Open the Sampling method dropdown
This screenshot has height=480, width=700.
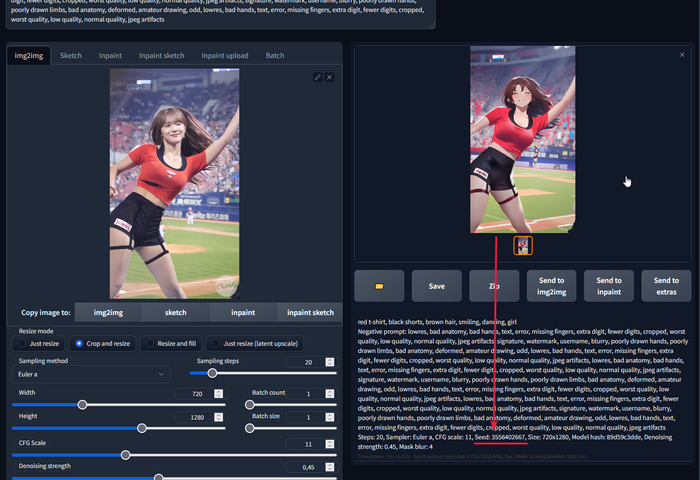pyautogui.click(x=90, y=373)
